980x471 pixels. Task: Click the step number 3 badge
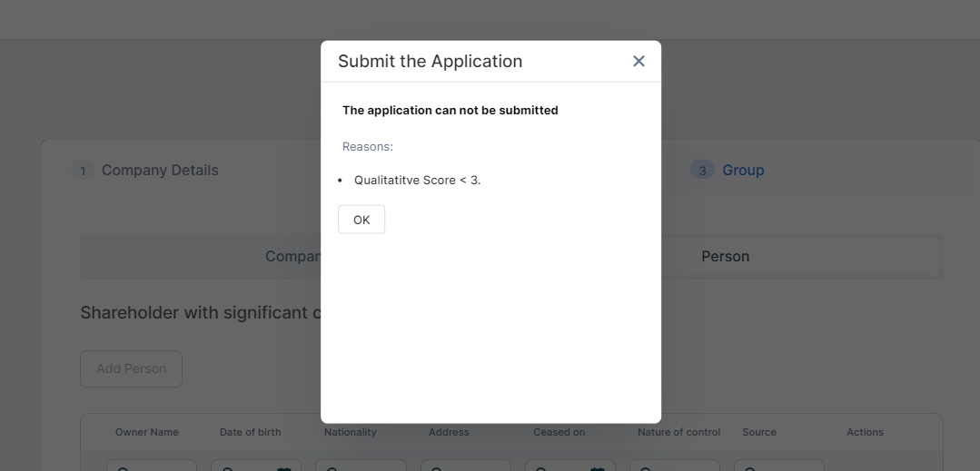click(x=702, y=171)
